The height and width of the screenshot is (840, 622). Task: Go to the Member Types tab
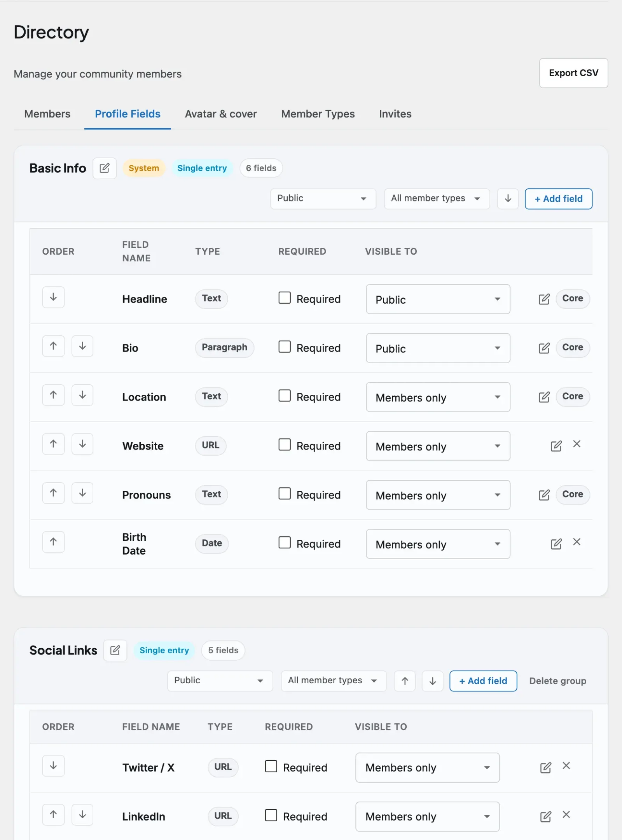(x=318, y=114)
